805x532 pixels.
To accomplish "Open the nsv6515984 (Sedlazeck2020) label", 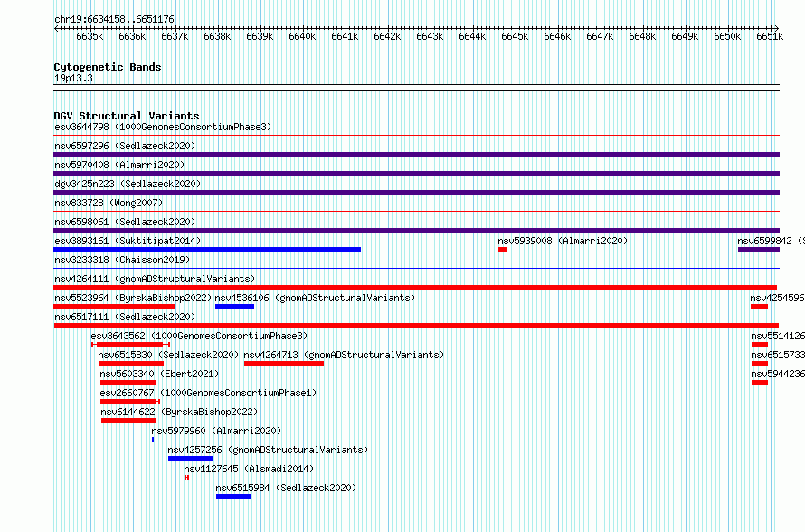I will coord(286,488).
